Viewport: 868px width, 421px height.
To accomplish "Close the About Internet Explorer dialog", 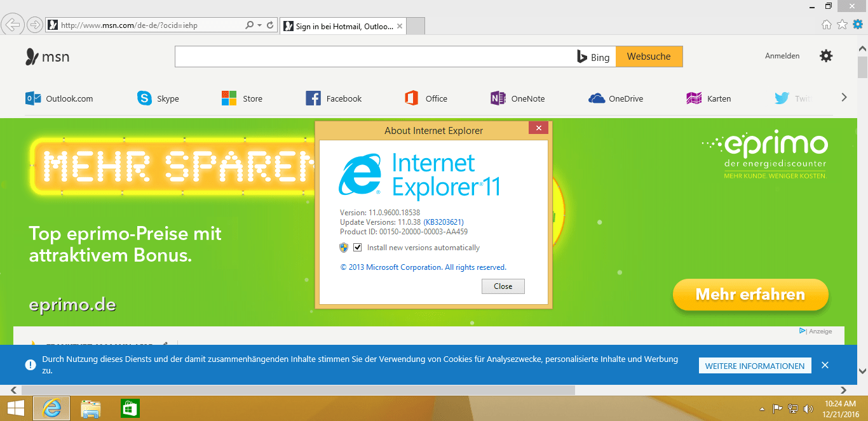I will [539, 128].
